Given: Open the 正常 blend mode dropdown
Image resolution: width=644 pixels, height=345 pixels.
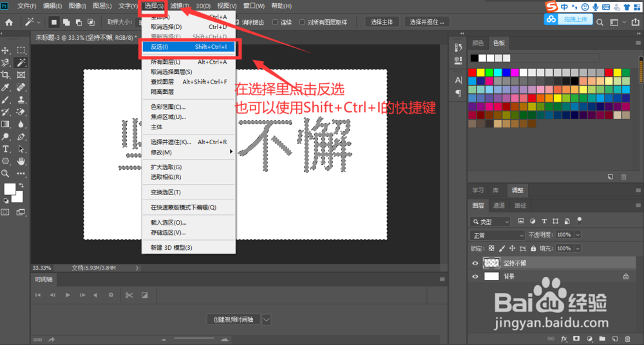Looking at the screenshot, I should click(497, 236).
